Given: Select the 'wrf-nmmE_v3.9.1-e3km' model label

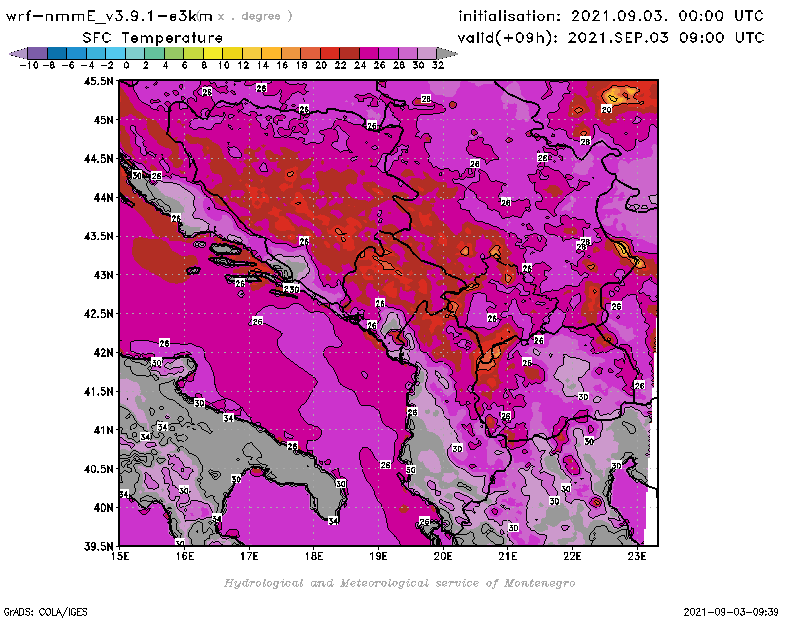Looking at the screenshot, I should click(109, 16).
